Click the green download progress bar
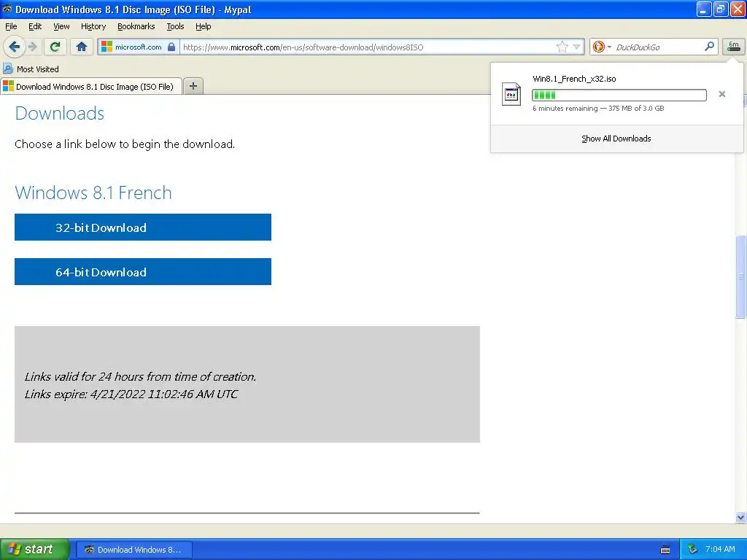Screen dimensions: 747x560 (619, 95)
